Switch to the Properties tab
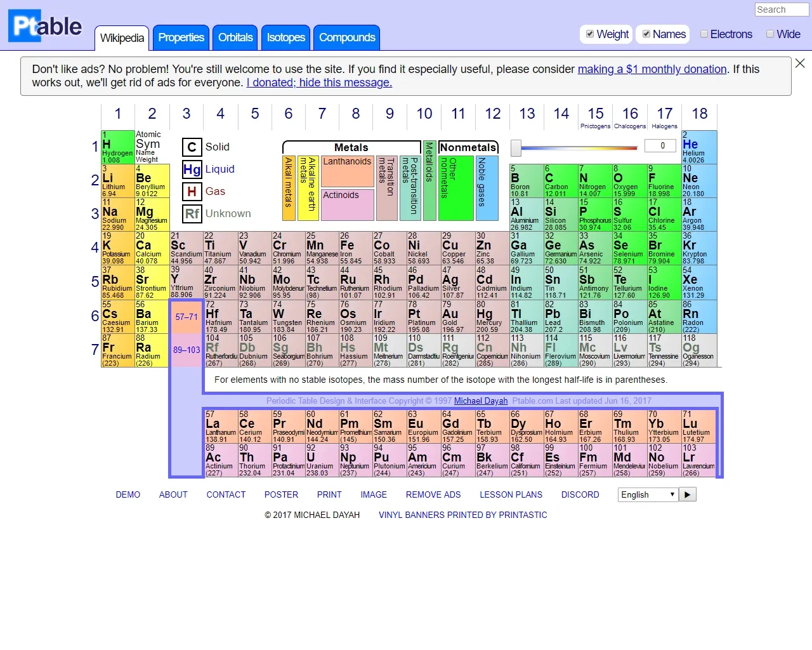The width and height of the screenshot is (812, 650). [181, 37]
